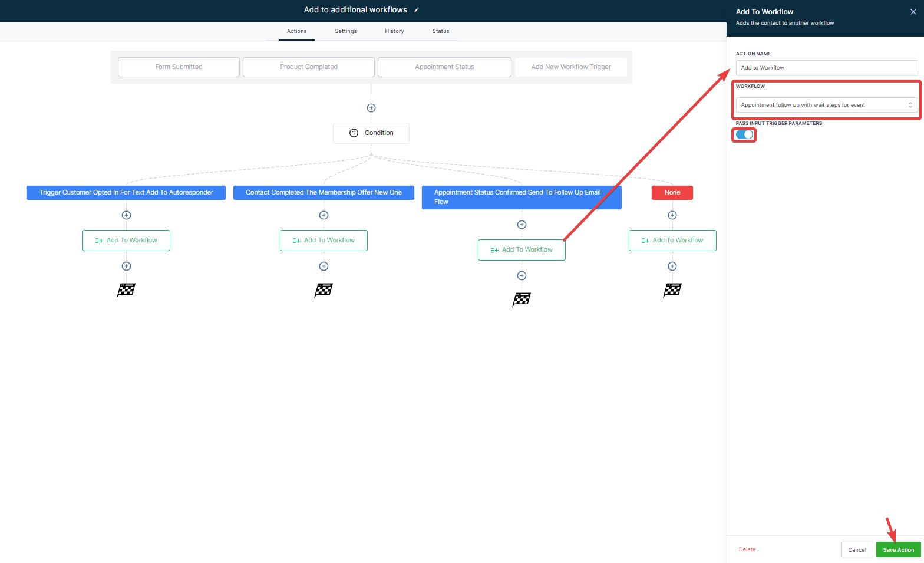The image size is (924, 563).
Task: Save Action with green button
Action: tap(899, 549)
